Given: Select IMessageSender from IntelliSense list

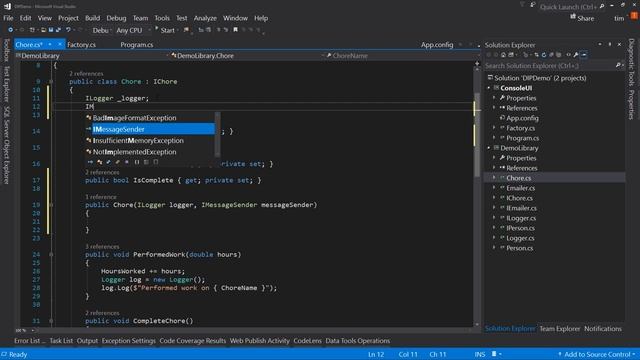Looking at the screenshot, I should (x=149, y=129).
